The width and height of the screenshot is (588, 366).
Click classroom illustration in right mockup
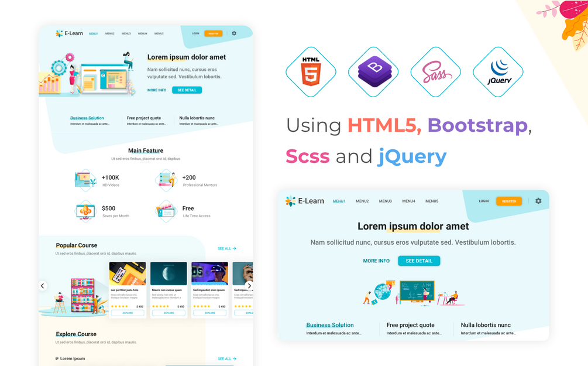414,293
